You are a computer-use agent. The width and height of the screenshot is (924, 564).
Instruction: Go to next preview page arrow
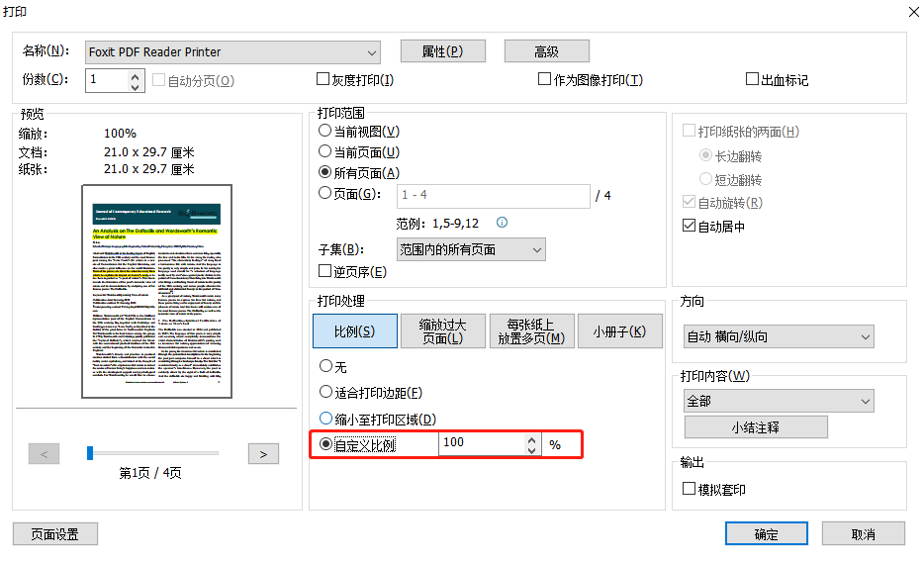point(262,454)
